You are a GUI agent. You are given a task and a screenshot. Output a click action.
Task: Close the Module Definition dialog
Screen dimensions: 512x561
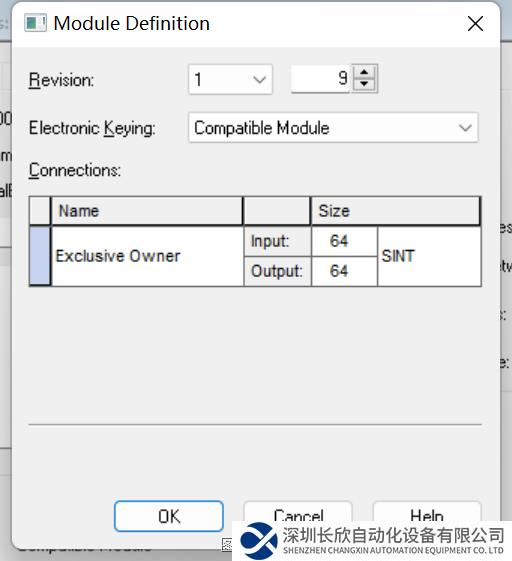476,24
